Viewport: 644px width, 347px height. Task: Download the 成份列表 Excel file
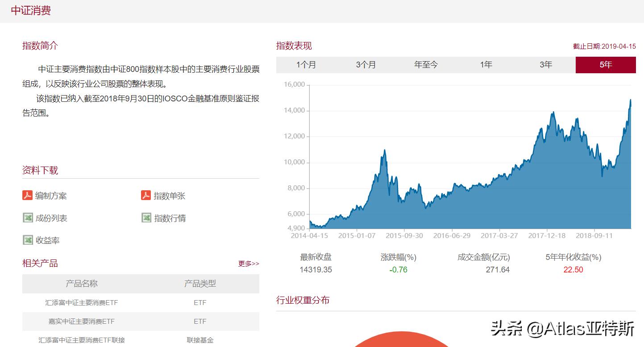(x=47, y=217)
